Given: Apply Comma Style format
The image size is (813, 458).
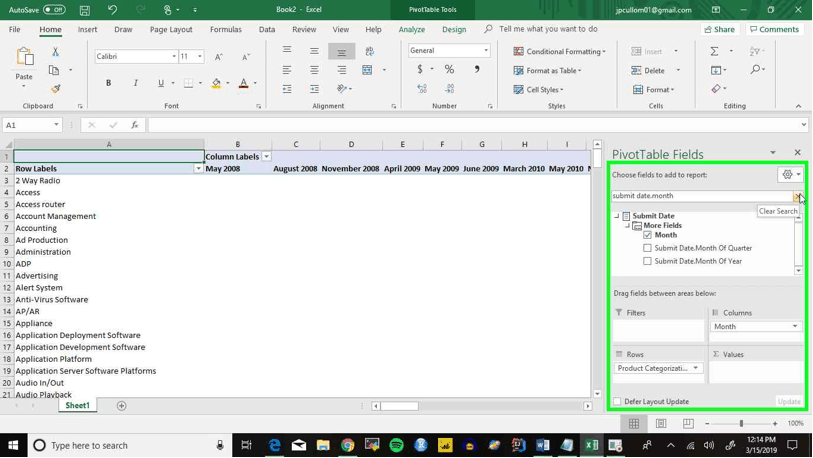Looking at the screenshot, I should [x=476, y=70].
